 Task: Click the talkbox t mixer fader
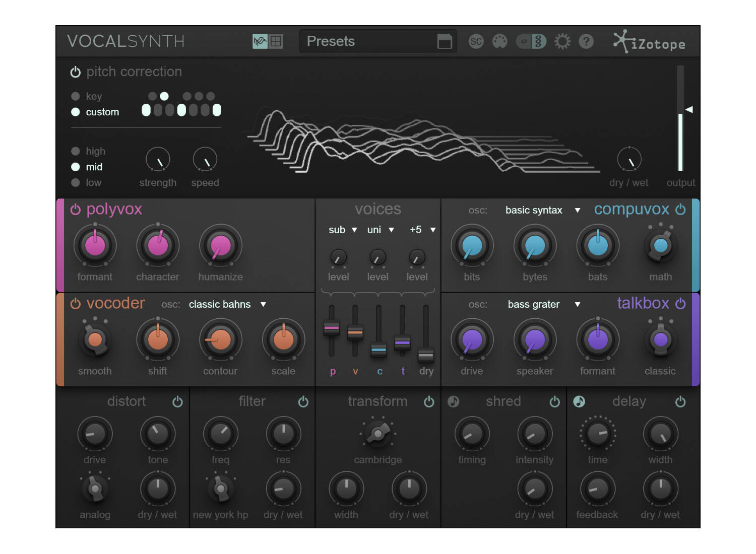[x=402, y=342]
